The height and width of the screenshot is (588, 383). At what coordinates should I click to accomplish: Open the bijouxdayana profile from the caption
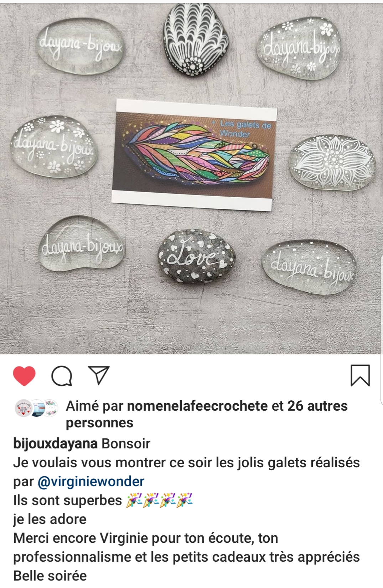55,444
